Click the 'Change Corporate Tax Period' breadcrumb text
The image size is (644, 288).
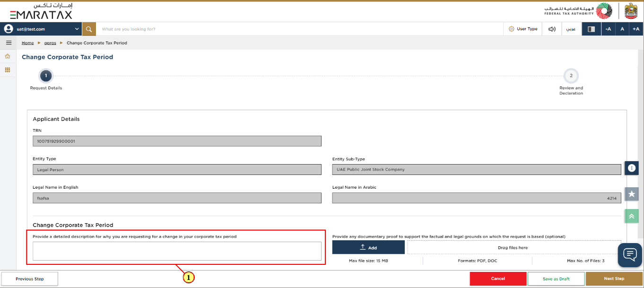coord(97,43)
